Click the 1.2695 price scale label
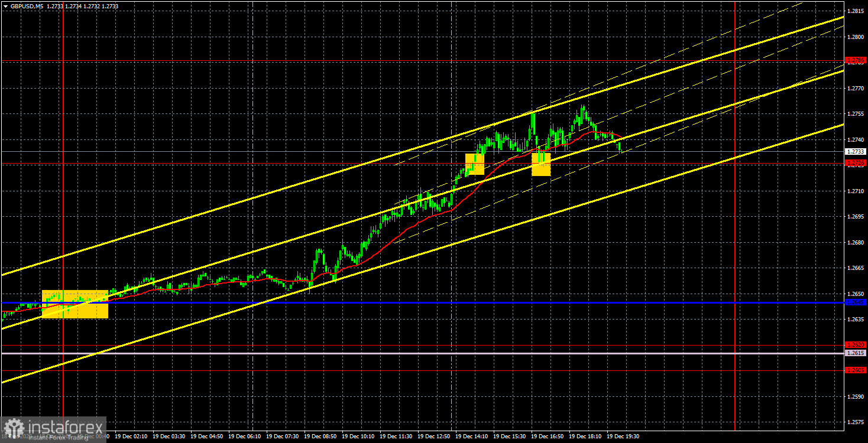 tap(856, 217)
